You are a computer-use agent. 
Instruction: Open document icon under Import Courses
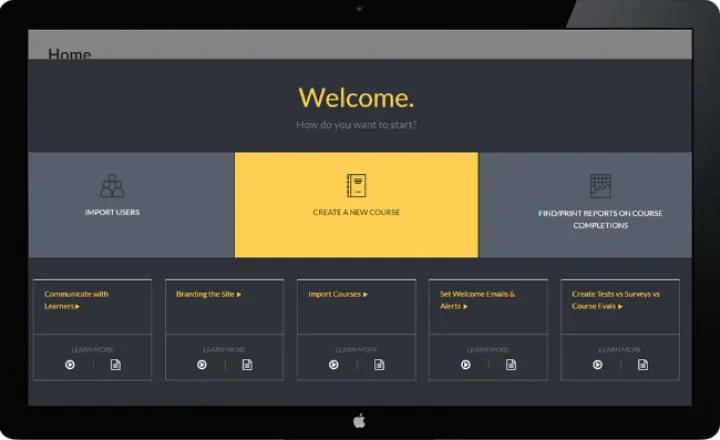(x=379, y=365)
